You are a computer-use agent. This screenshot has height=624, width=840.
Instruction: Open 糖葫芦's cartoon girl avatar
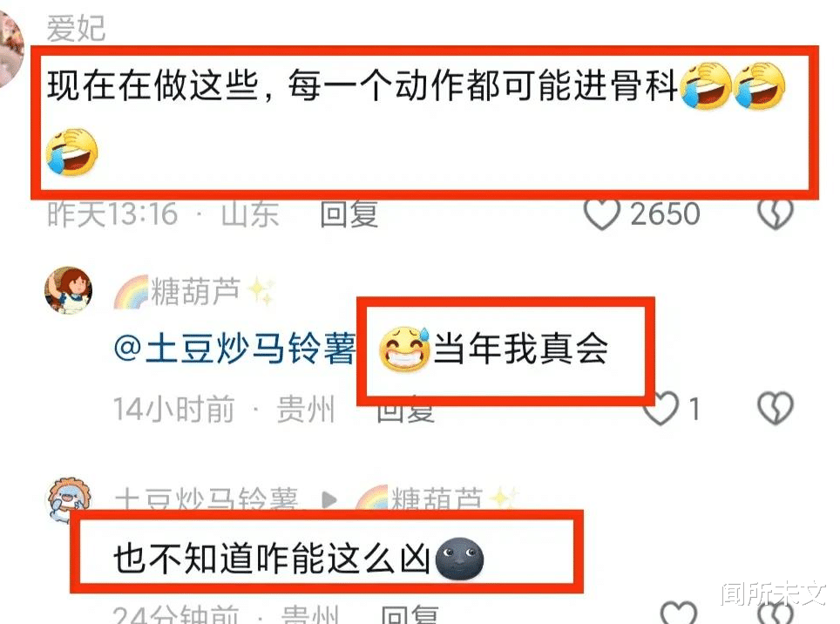(x=68, y=289)
